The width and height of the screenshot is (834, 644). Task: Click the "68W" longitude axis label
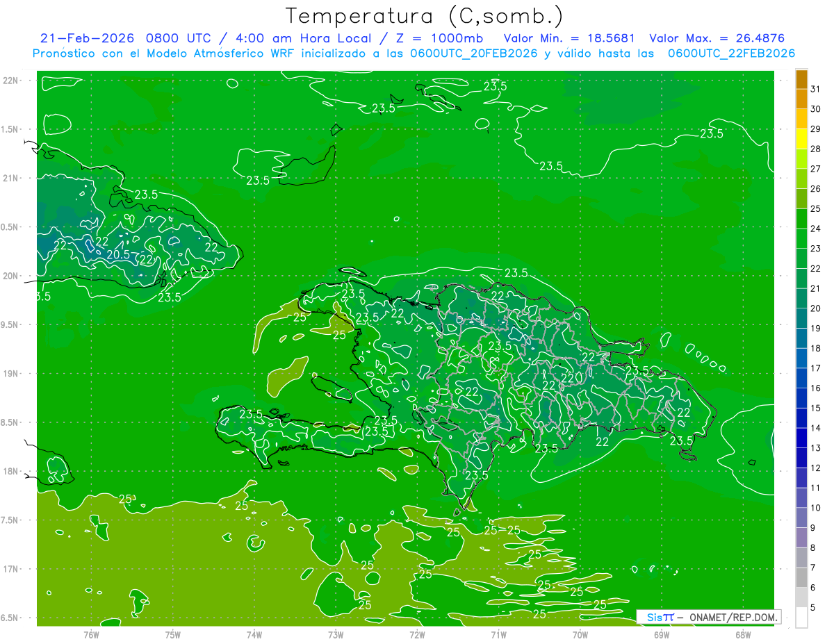(743, 634)
